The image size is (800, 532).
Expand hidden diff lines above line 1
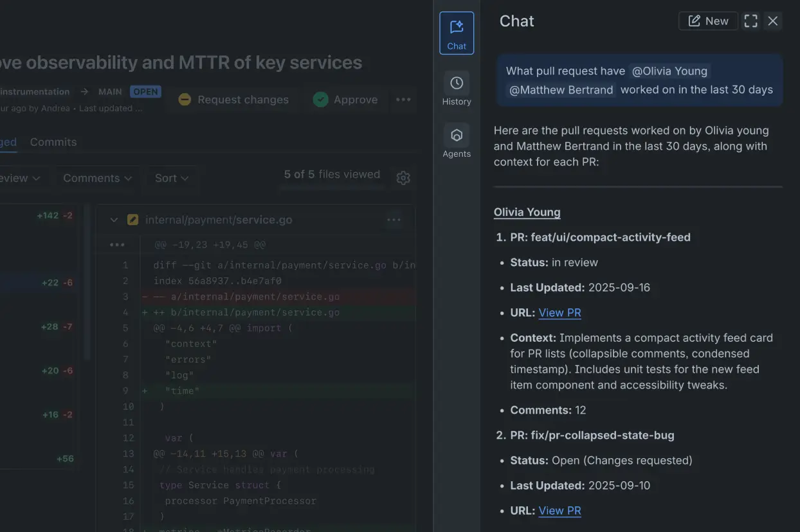117,245
